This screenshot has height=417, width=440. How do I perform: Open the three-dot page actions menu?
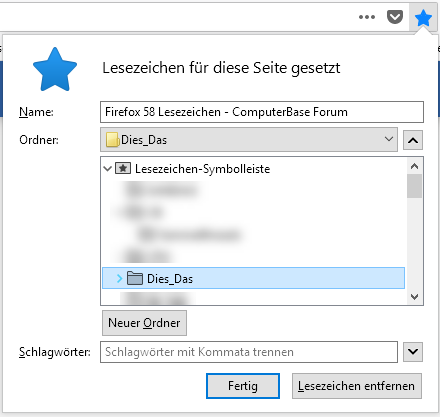367,17
